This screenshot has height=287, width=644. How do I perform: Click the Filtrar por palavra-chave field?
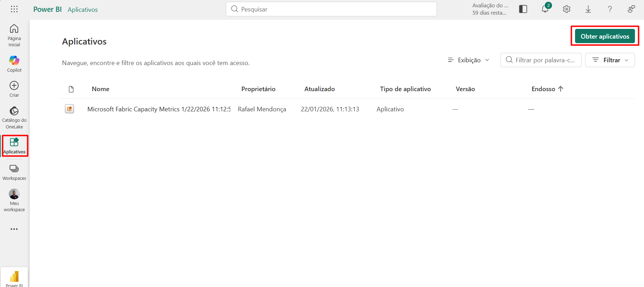tap(541, 60)
